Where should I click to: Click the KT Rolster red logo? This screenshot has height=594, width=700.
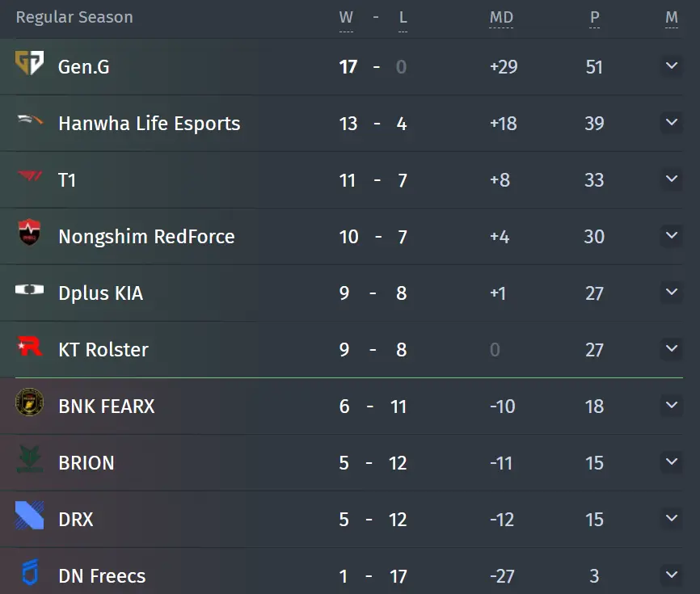point(29,347)
